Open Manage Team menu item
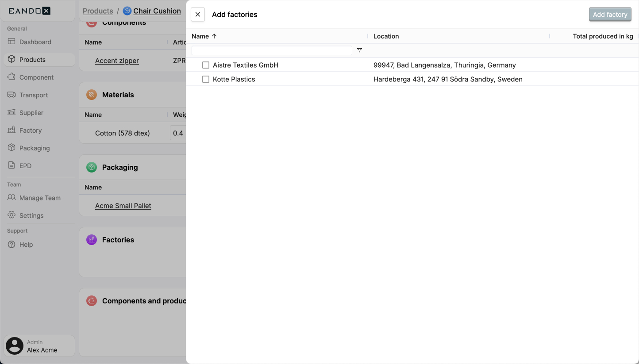The width and height of the screenshot is (639, 364). pyautogui.click(x=40, y=198)
